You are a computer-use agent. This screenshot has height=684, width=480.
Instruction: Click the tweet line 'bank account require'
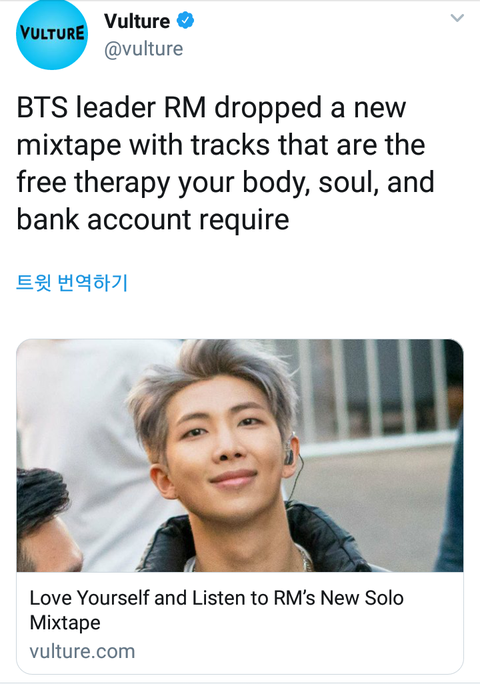pos(153,219)
